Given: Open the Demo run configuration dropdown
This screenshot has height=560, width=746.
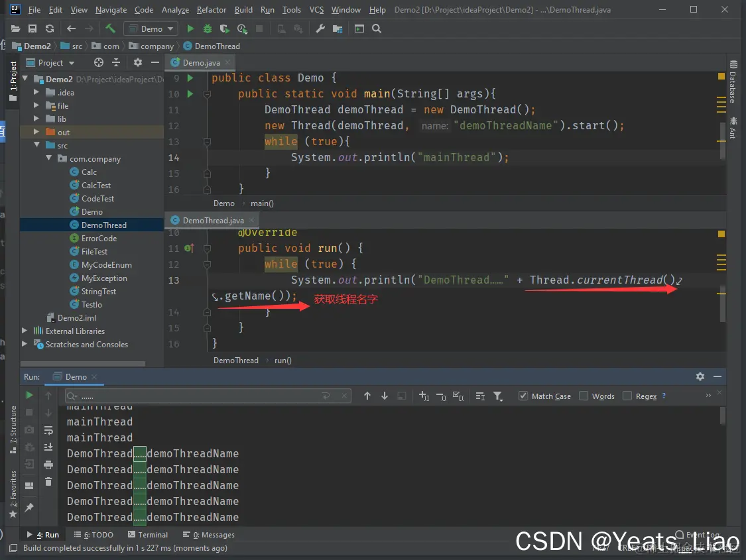Looking at the screenshot, I should tap(151, 29).
